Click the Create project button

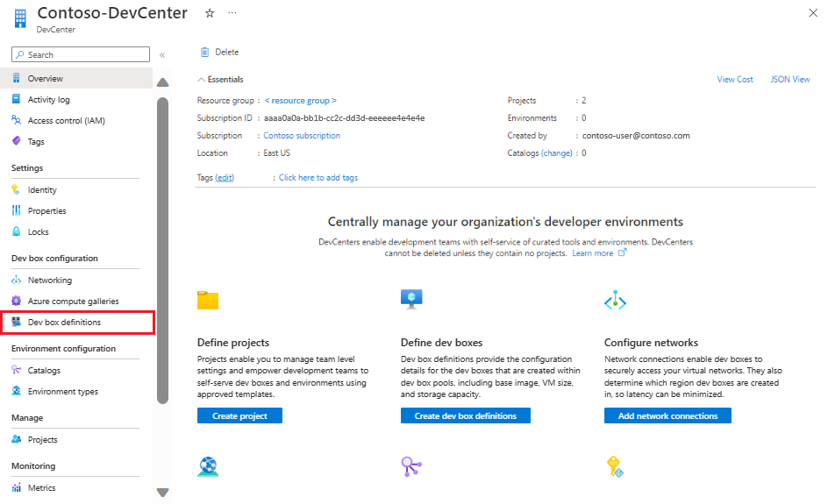click(x=239, y=415)
